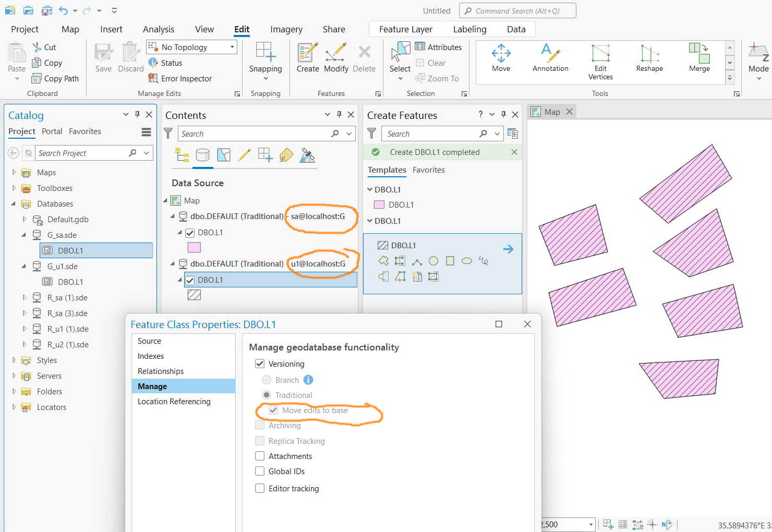Image resolution: width=772 pixels, height=532 pixels.
Task: Switch Contents to List By Data Source view
Action: [x=203, y=155]
